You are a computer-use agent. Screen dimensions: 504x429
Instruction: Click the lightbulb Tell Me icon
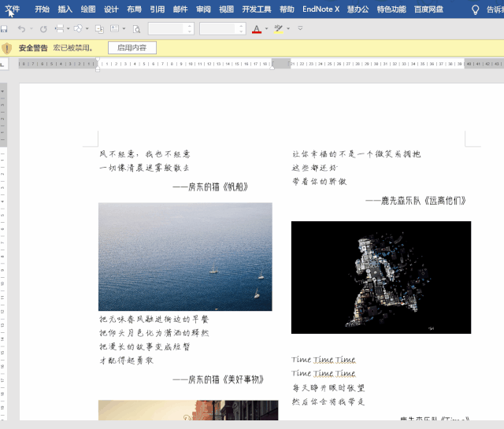[475, 10]
